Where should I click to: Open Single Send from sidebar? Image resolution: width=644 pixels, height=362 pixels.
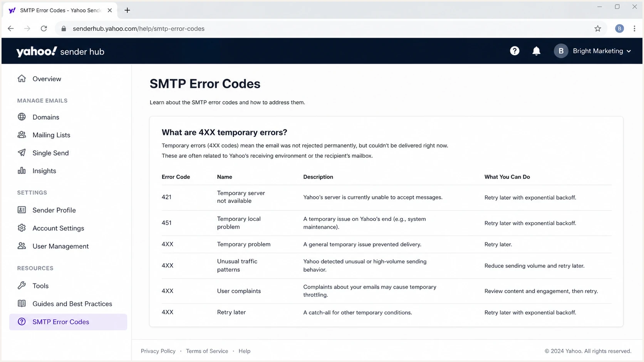pyautogui.click(x=50, y=153)
